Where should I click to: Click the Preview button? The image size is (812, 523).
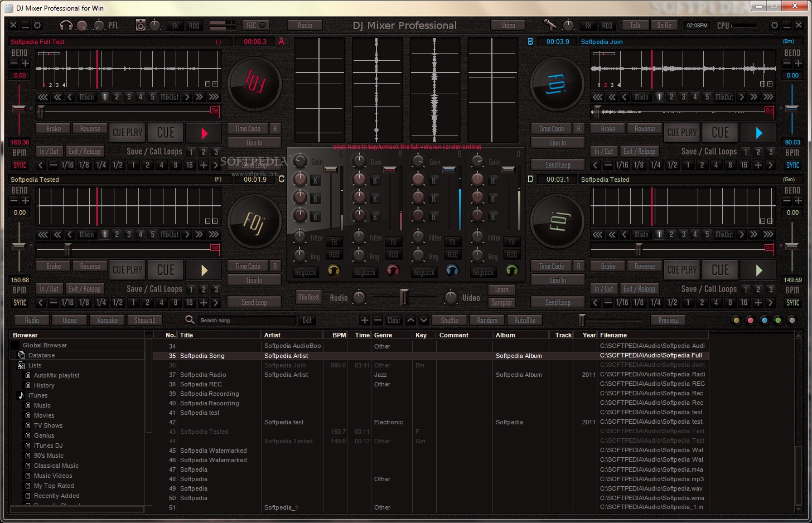point(668,320)
